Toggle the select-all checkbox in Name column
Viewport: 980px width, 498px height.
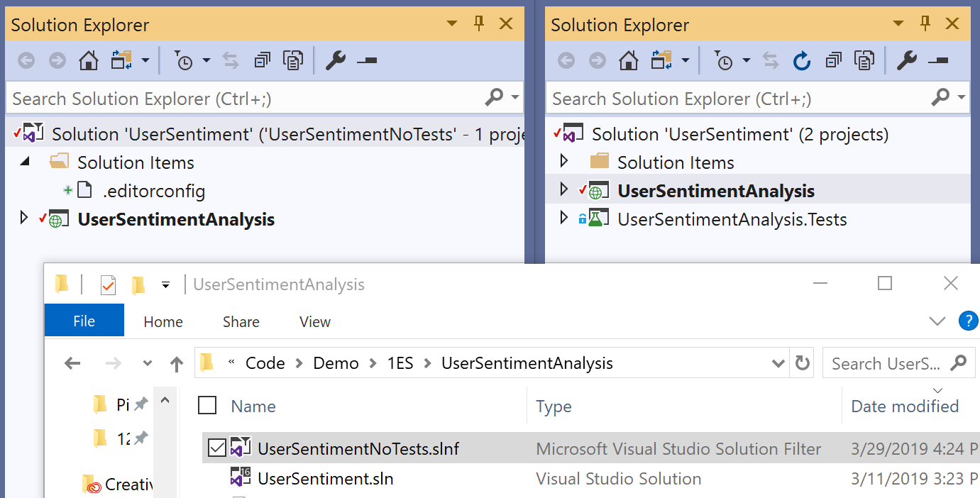point(209,406)
